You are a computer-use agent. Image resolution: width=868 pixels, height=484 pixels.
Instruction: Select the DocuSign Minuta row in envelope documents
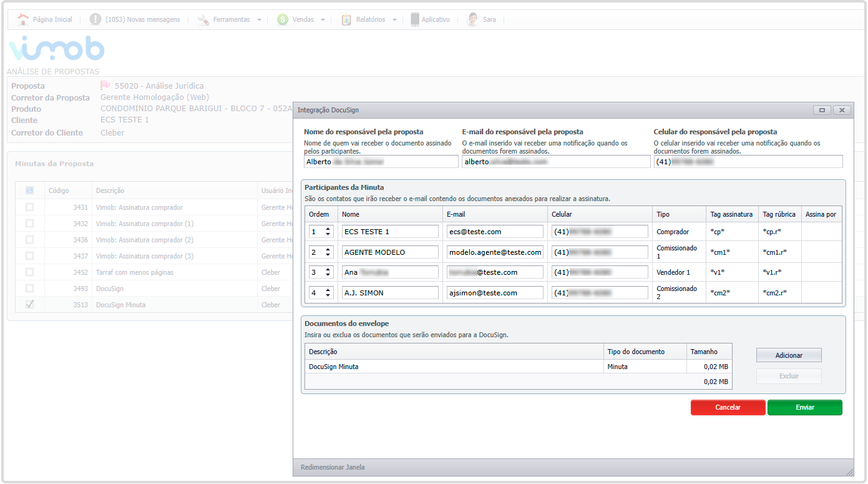tap(518, 367)
